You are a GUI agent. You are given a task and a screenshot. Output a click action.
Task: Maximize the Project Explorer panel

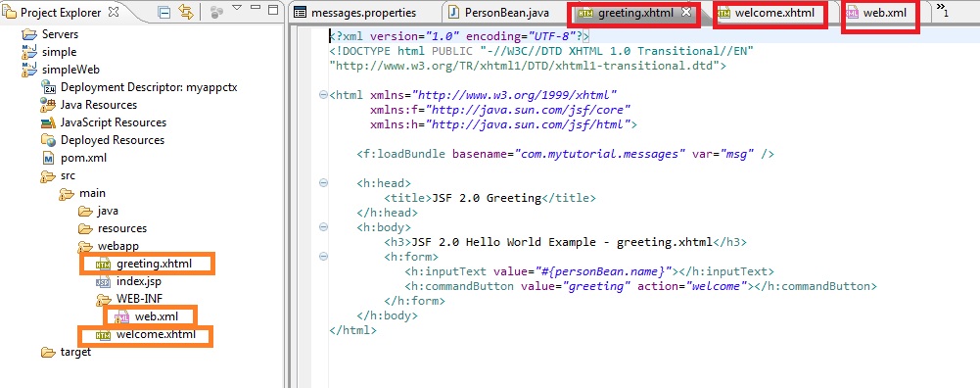click(272, 10)
